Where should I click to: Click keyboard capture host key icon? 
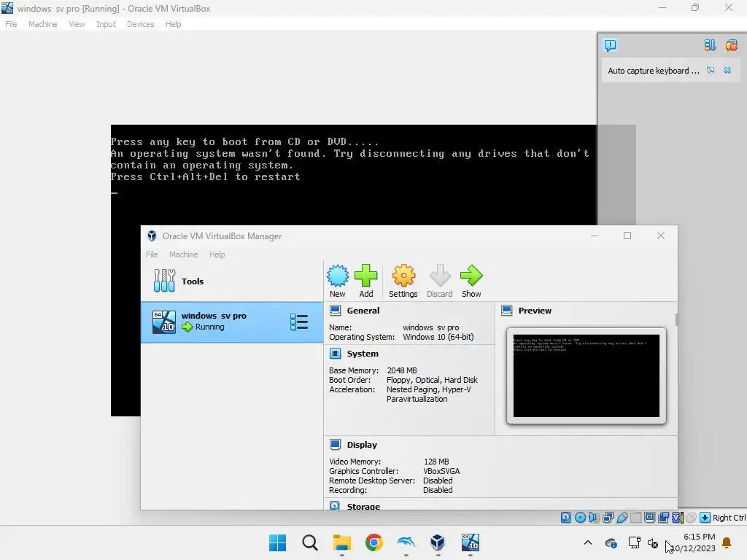point(705,517)
